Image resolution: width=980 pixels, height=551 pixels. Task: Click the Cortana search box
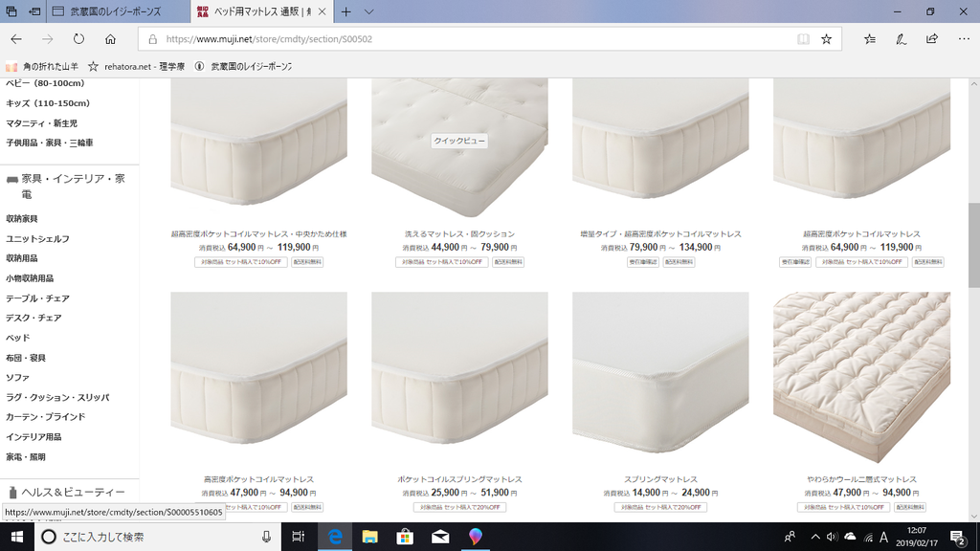pos(157,537)
